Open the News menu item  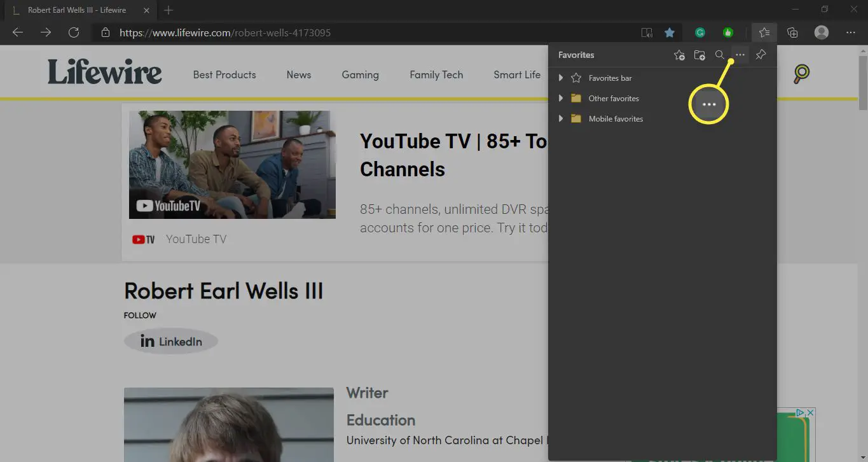299,74
